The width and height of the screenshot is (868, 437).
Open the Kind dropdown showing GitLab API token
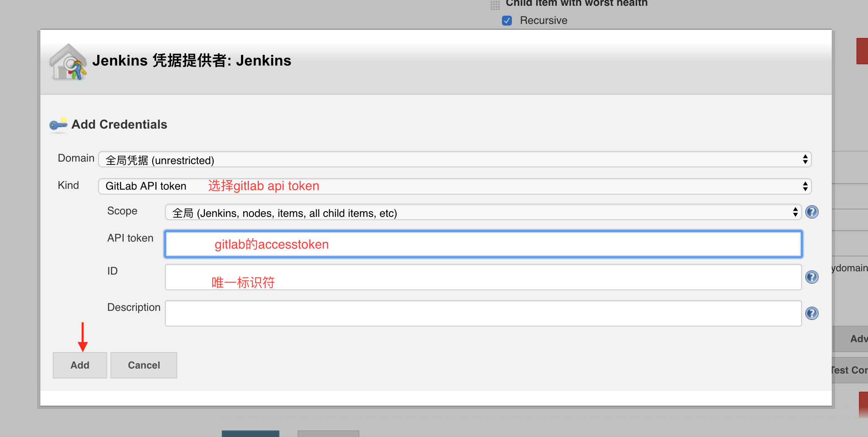[455, 186]
